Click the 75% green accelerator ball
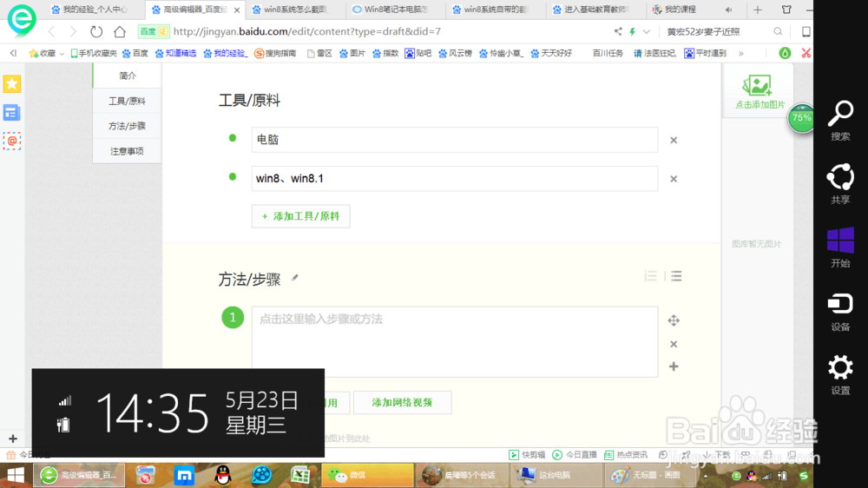This screenshot has width=868, height=488. (x=800, y=118)
